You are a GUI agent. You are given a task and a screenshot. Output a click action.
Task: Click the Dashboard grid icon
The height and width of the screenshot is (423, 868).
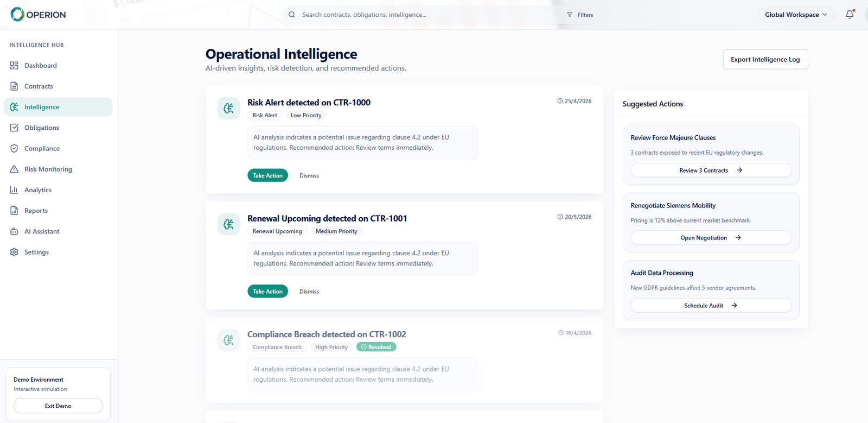(x=14, y=66)
